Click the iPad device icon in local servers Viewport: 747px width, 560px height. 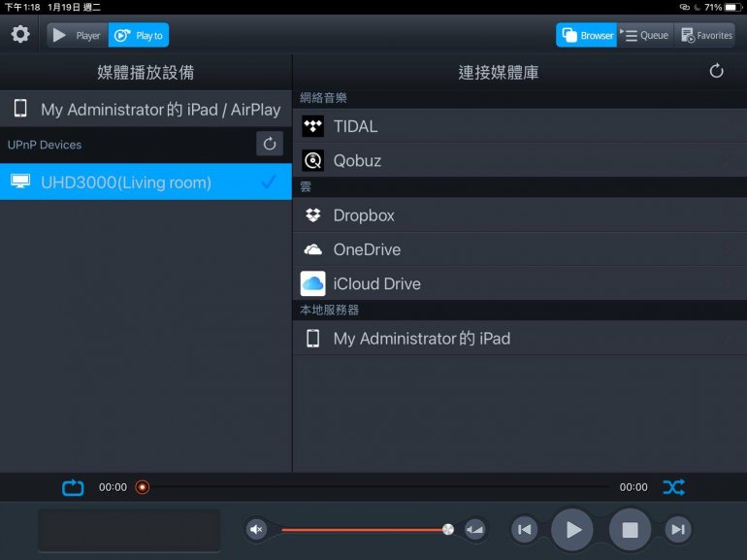point(313,339)
